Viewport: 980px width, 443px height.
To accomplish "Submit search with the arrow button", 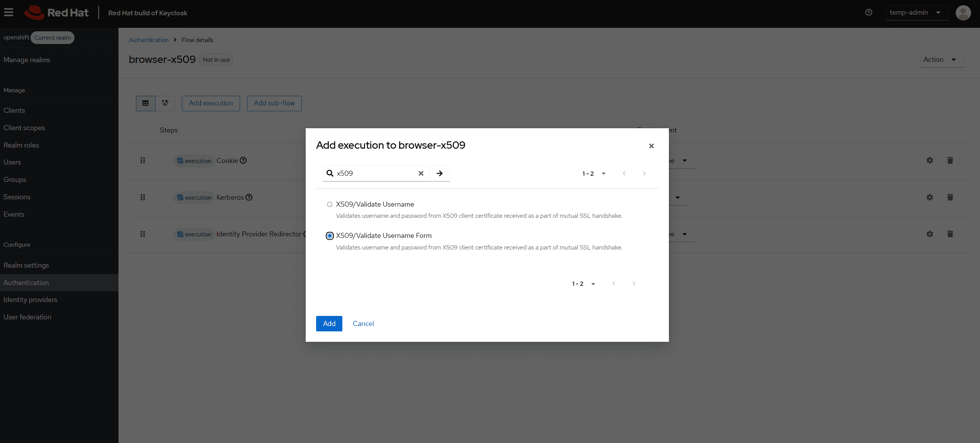I will coord(440,173).
